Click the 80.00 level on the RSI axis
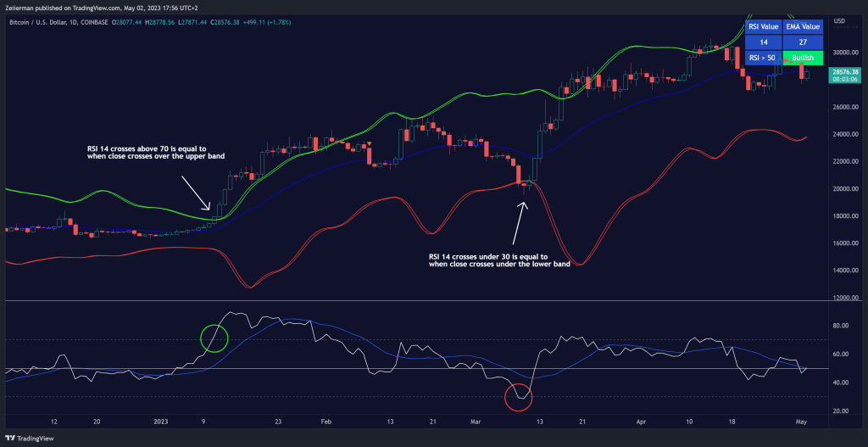Screen dimensions: 868x447 click(x=843, y=326)
